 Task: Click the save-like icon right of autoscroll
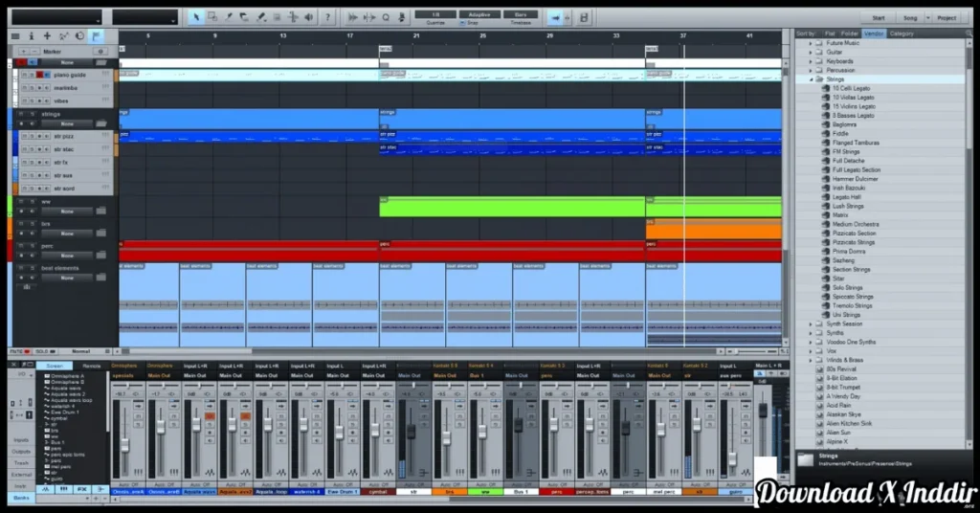click(x=584, y=18)
